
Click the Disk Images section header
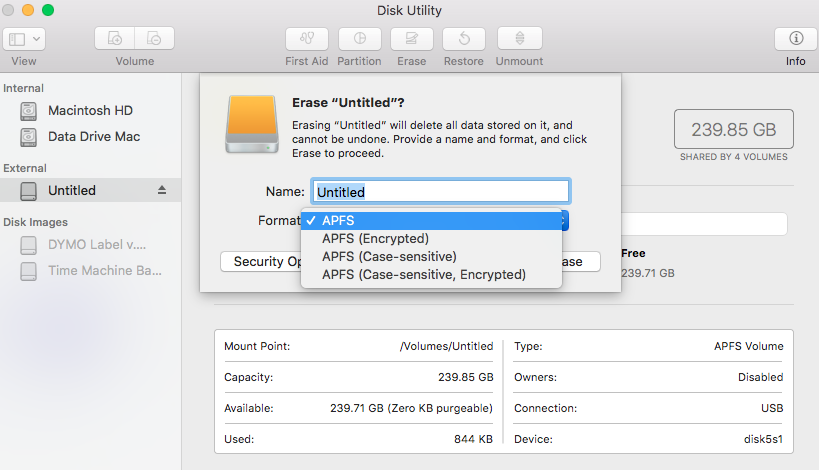point(36,222)
